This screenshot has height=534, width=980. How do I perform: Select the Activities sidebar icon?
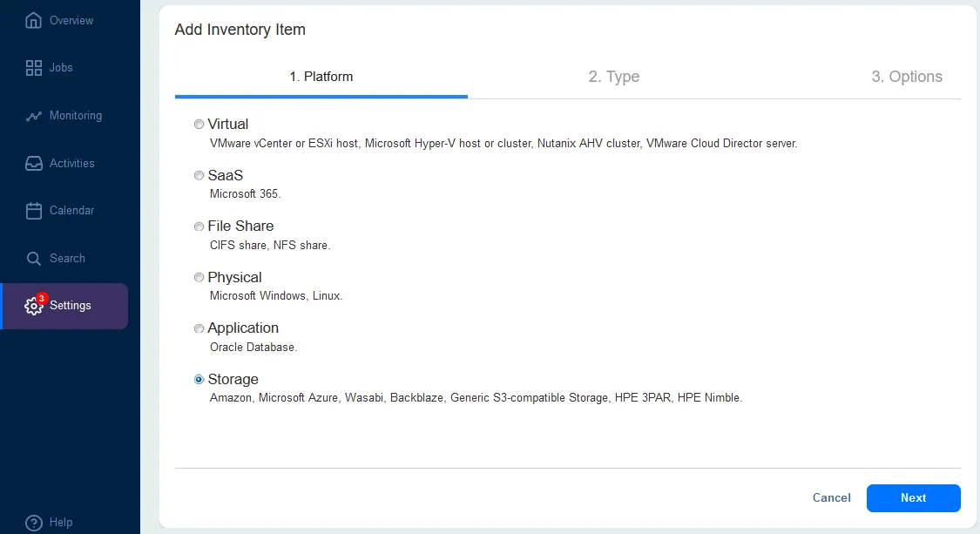coord(32,163)
